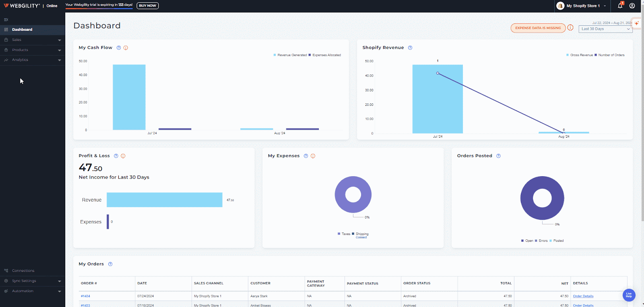644x307 pixels.
Task: Expand the Sales menu in the sidebar
Action: coord(32,40)
